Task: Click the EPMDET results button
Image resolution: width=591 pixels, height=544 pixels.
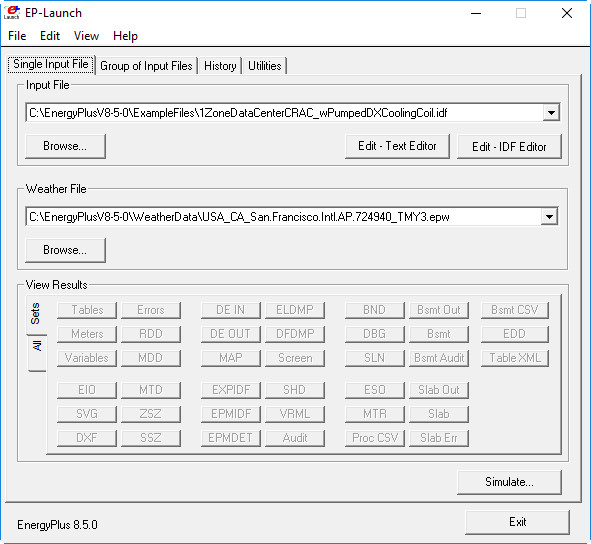Action: click(231, 438)
